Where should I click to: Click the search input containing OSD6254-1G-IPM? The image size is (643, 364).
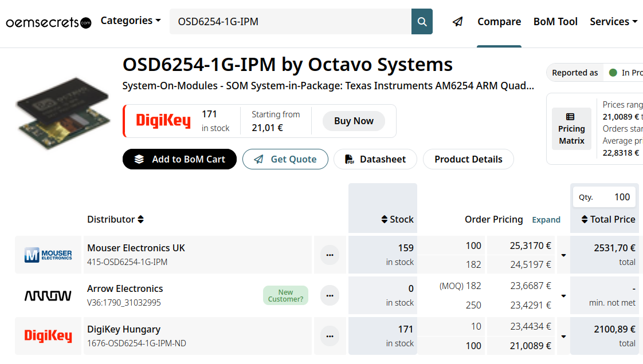point(291,21)
